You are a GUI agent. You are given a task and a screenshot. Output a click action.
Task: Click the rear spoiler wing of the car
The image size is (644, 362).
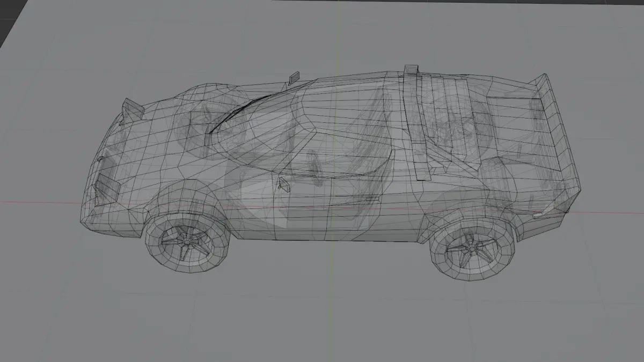coord(556,134)
